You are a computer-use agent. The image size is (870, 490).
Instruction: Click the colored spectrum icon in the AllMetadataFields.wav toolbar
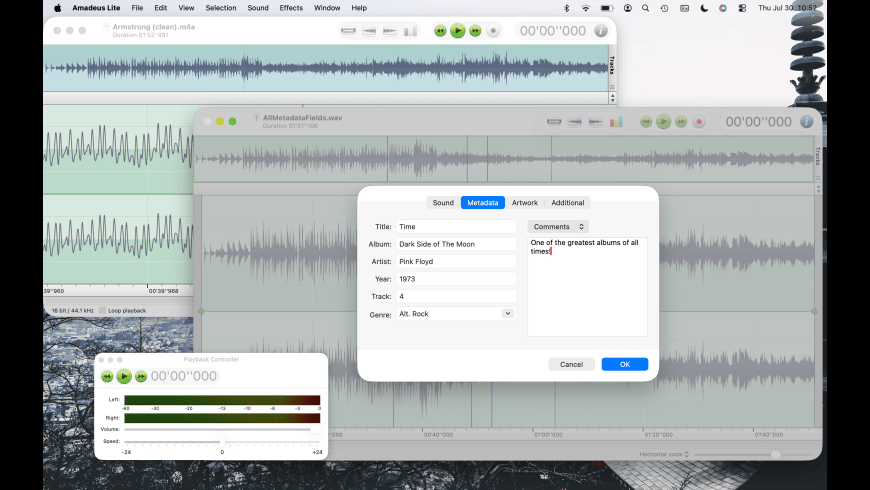616,122
